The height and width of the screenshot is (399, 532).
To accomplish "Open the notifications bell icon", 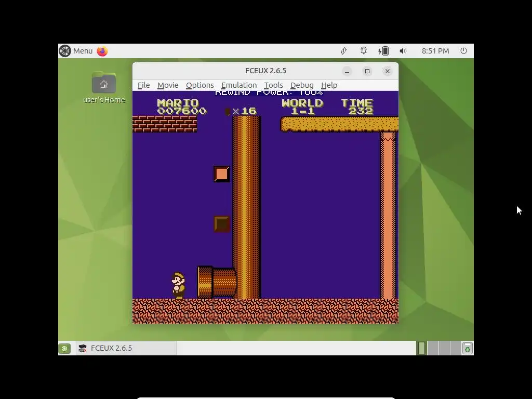I will coord(363,51).
